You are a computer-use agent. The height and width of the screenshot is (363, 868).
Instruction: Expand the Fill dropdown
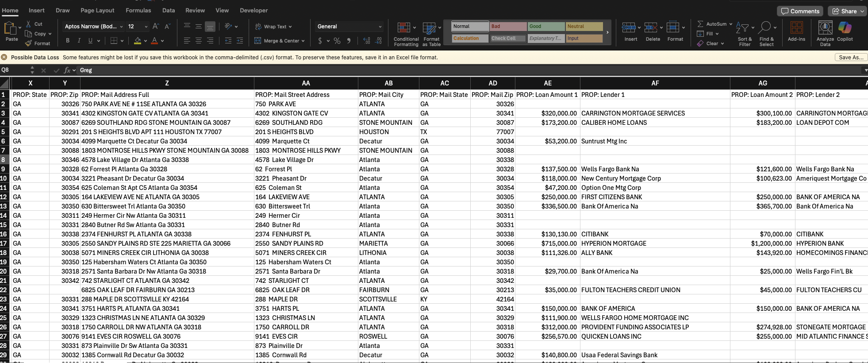717,34
